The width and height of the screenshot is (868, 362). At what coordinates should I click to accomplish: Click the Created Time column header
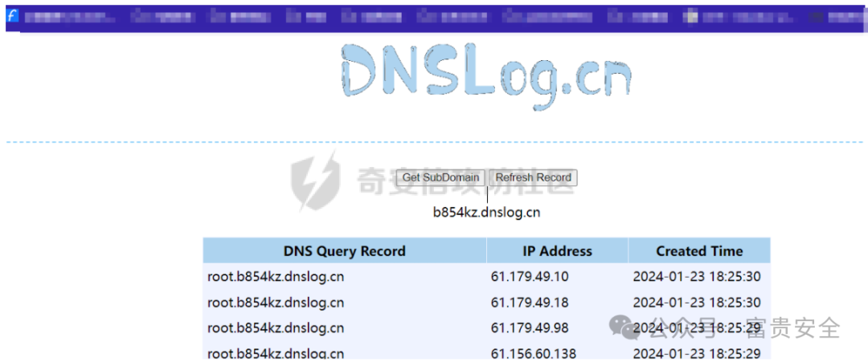pos(699,251)
